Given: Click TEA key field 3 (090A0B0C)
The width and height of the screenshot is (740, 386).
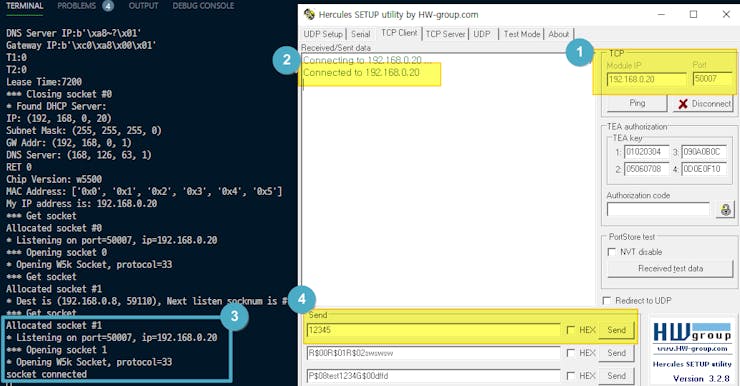Looking at the screenshot, I should click(x=704, y=152).
